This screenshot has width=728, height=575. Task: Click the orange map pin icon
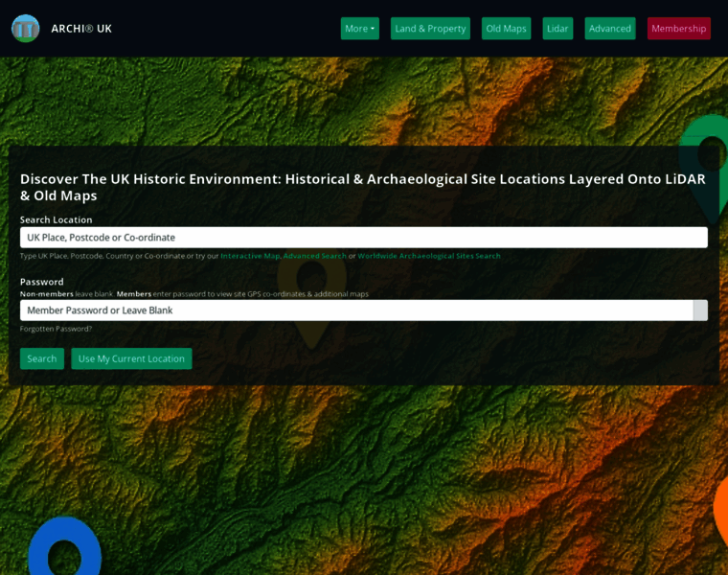pos(720,508)
